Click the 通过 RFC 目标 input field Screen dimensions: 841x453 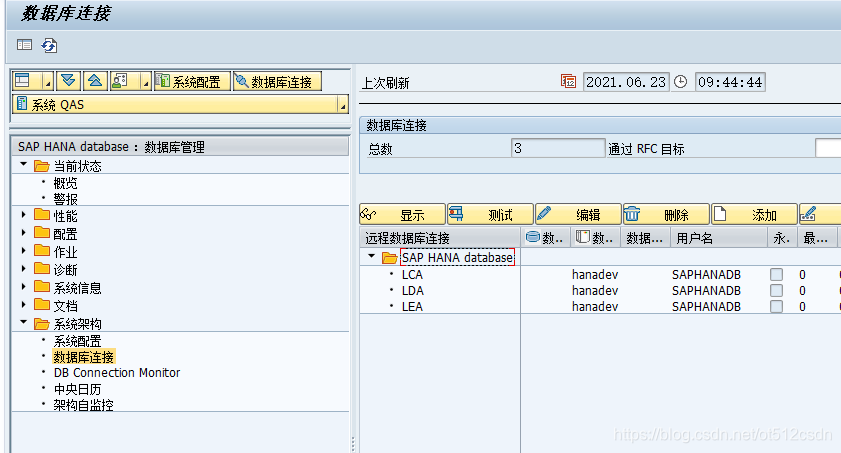(x=828, y=148)
